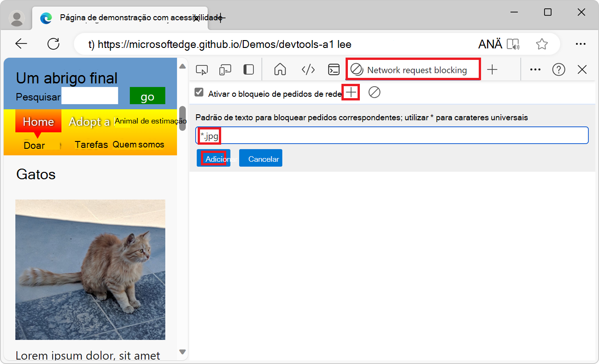The width and height of the screenshot is (599, 364).
Task: Change the DevTools dock side
Action: pos(248,69)
